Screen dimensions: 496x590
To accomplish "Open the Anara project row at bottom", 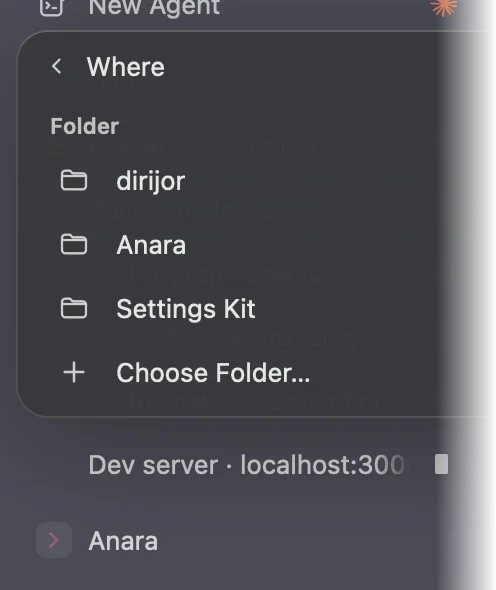I will 123,541.
